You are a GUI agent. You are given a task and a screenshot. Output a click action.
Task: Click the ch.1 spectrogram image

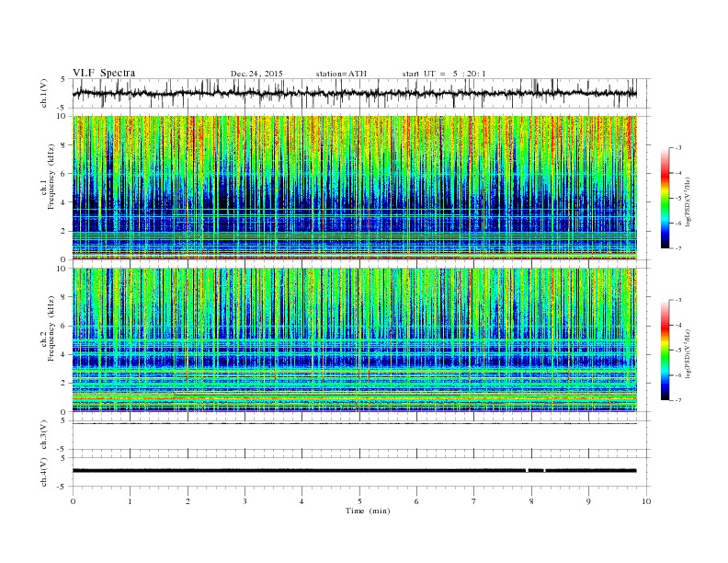(x=355, y=188)
